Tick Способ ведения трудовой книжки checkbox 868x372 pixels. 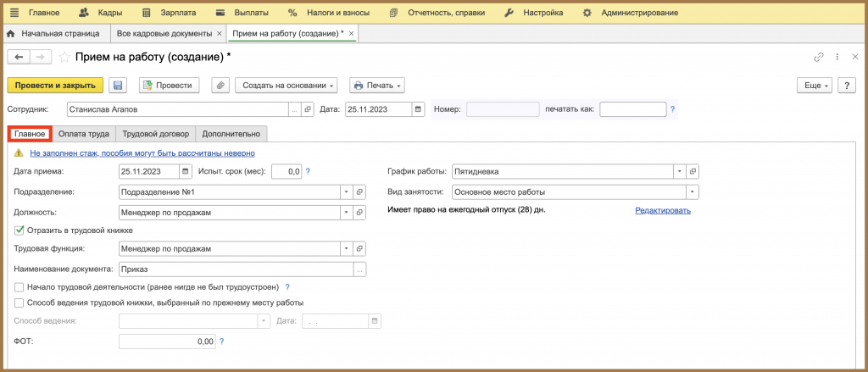(x=19, y=303)
